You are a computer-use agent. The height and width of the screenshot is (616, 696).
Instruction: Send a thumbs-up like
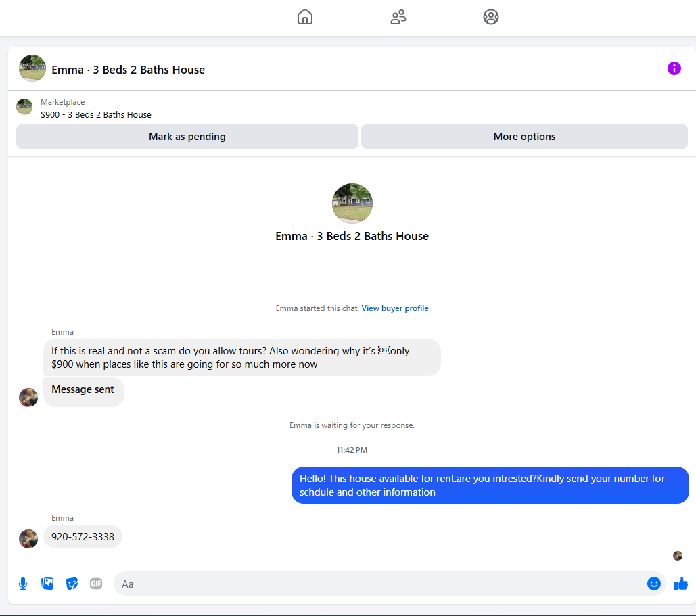click(x=681, y=584)
